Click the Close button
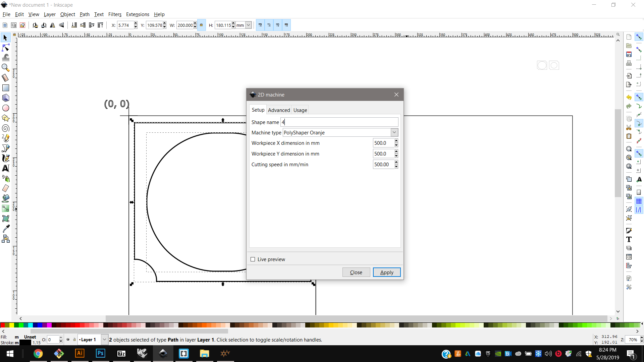644x362 pixels. coord(356,272)
